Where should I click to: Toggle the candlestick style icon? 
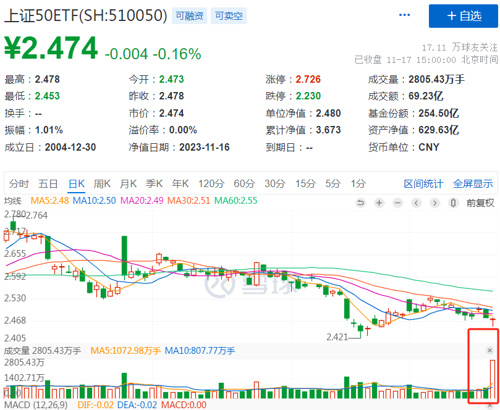click(453, 202)
